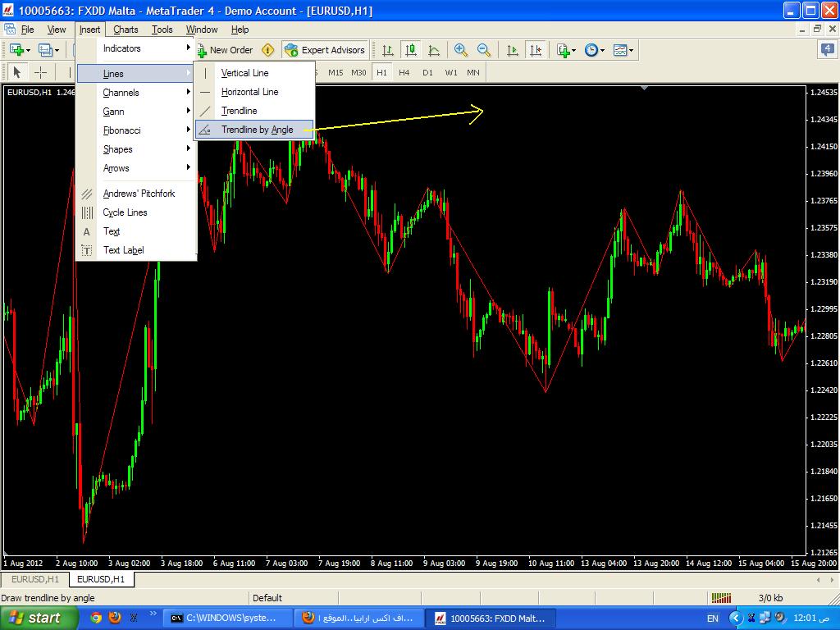Open the Window menu
Image resolution: width=840 pixels, height=630 pixels.
(x=202, y=30)
